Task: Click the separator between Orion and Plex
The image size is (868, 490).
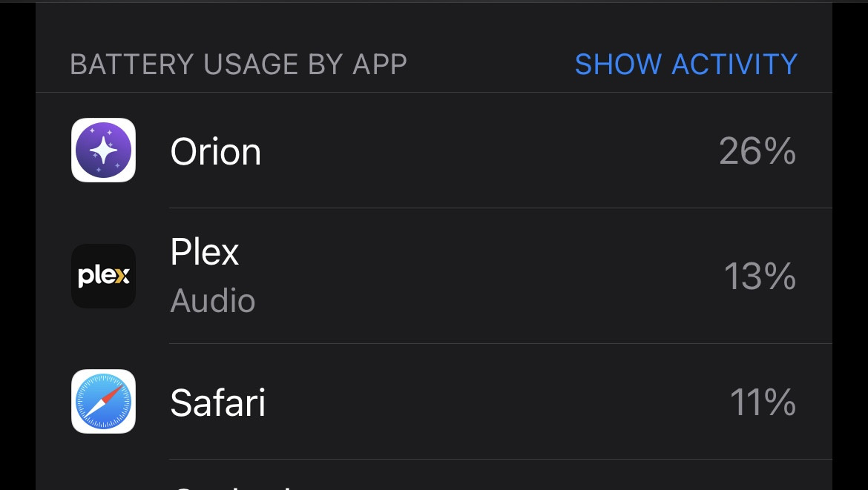Action: (500, 208)
